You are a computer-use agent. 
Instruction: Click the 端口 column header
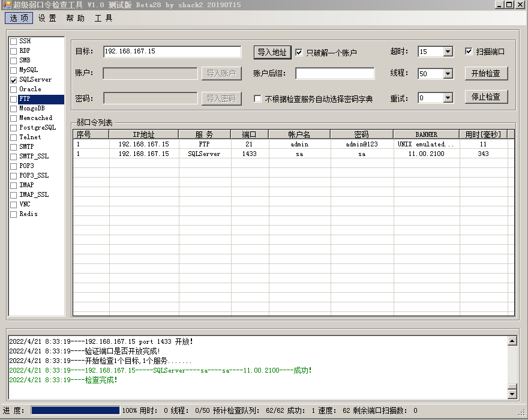(249, 134)
